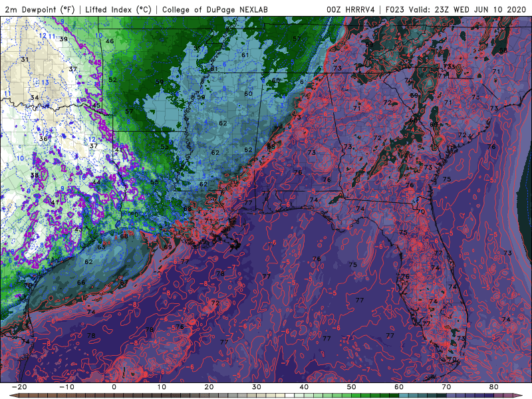Click the 70 label on the color scale
The image size is (532, 399).
(x=446, y=387)
